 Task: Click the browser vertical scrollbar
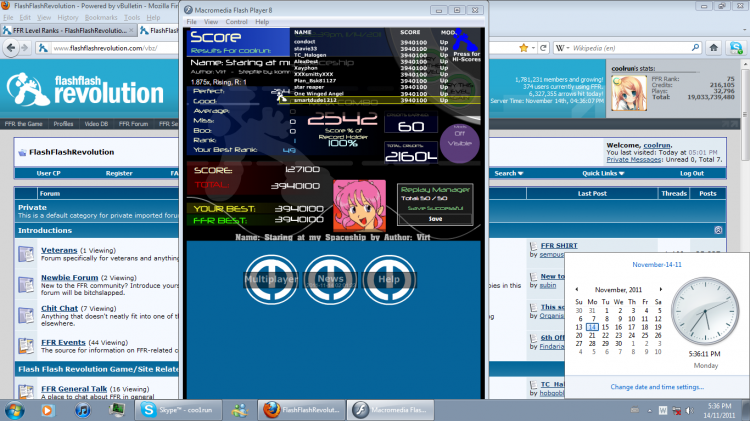745,230
